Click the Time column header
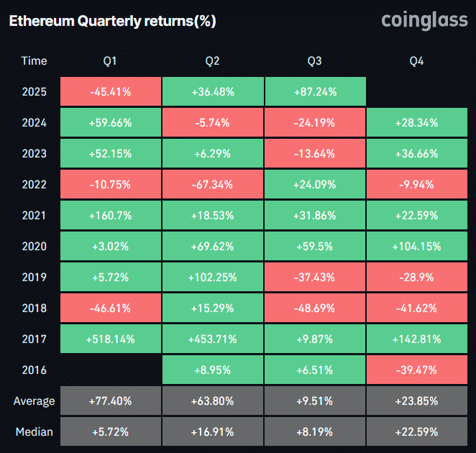 [x=35, y=61]
